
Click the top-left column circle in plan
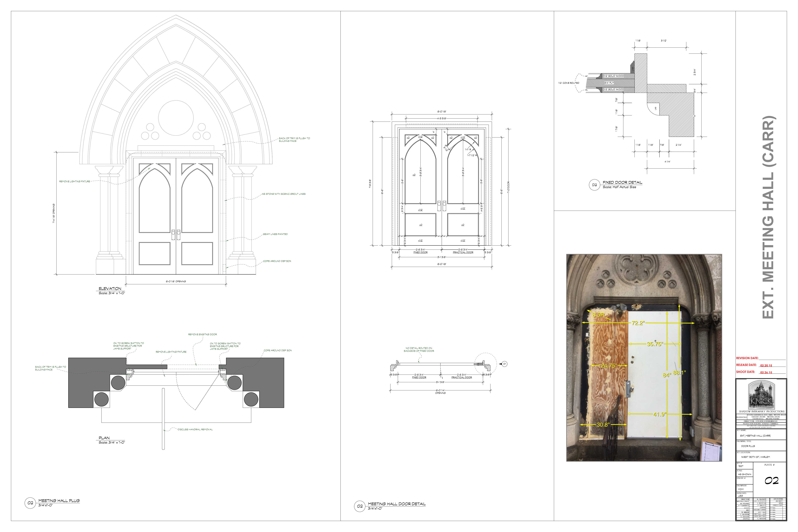coord(118,382)
